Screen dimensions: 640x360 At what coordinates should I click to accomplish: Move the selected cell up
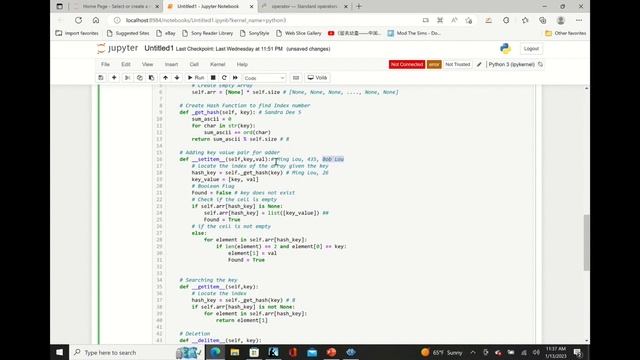pyautogui.click(x=165, y=78)
